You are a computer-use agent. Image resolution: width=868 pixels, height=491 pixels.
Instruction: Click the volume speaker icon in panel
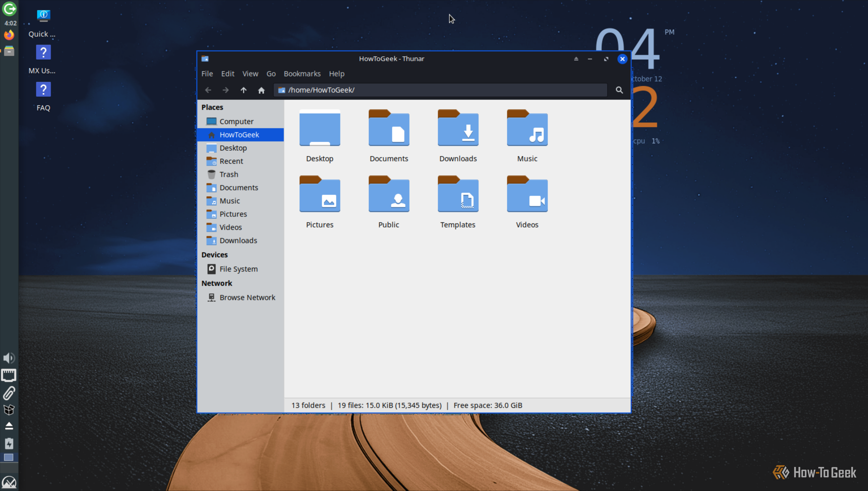9,358
